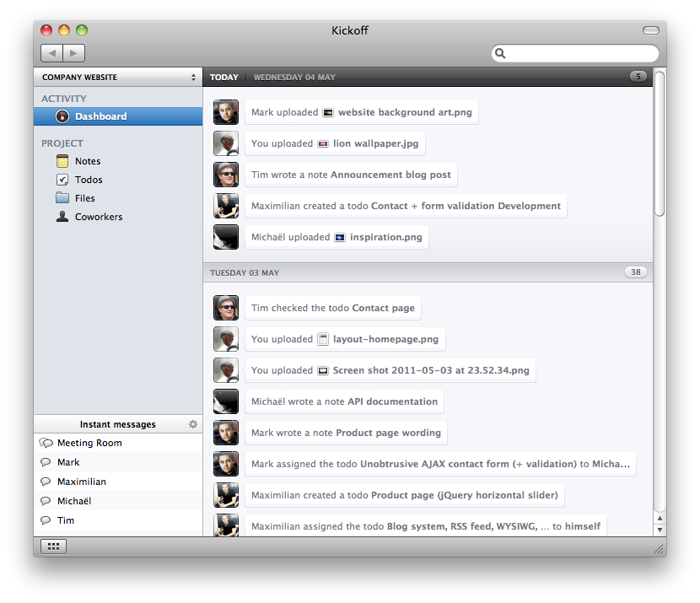Screen dimensions: 700x603
Task: Open Notes in the sidebar
Action: pyautogui.click(x=118, y=161)
